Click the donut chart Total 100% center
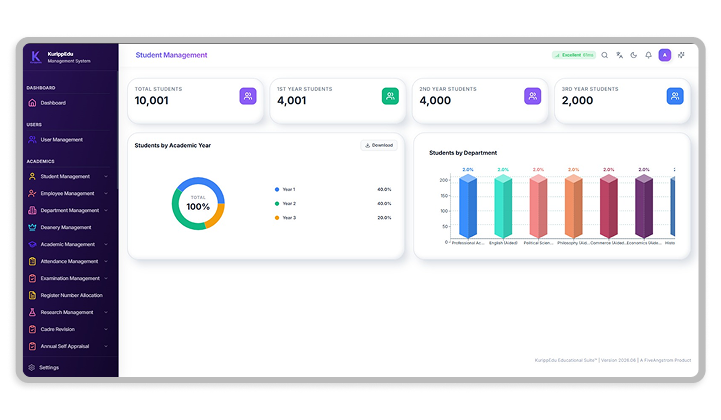 pos(198,204)
